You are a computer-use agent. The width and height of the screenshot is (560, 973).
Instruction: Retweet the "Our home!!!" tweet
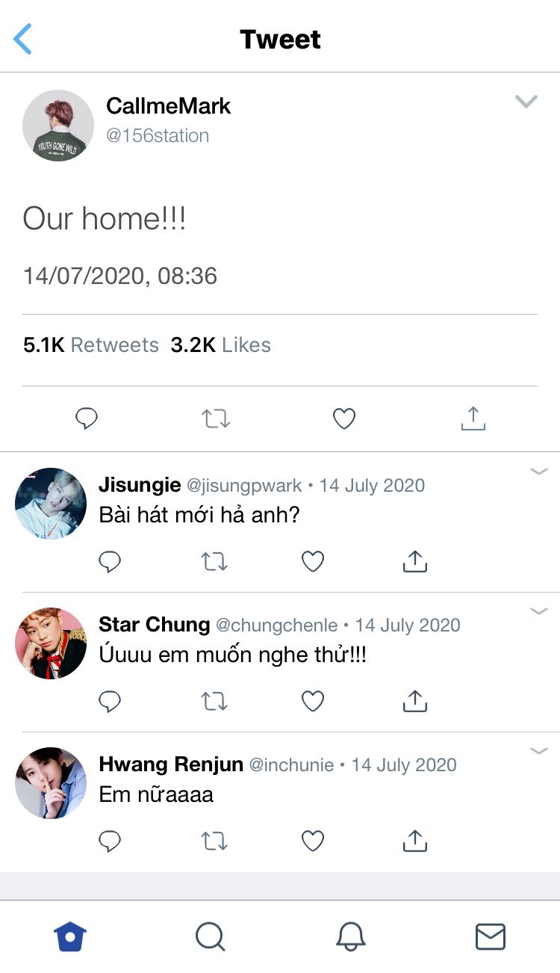(216, 418)
